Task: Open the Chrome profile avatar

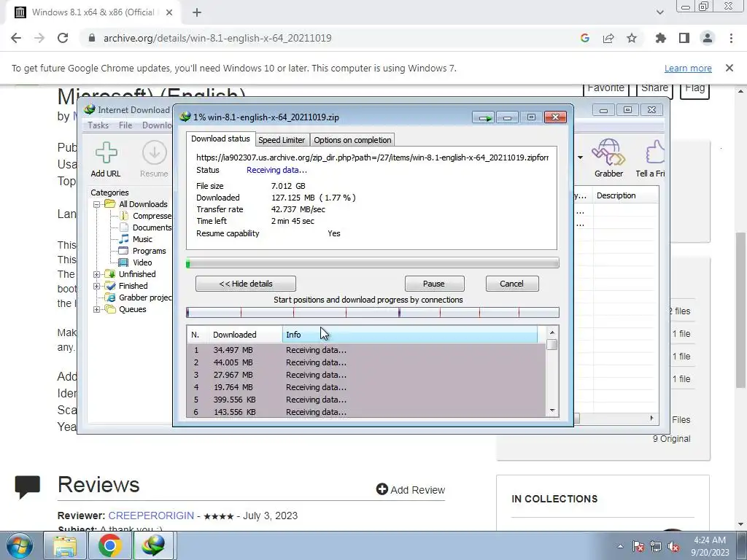Action: [x=708, y=38]
